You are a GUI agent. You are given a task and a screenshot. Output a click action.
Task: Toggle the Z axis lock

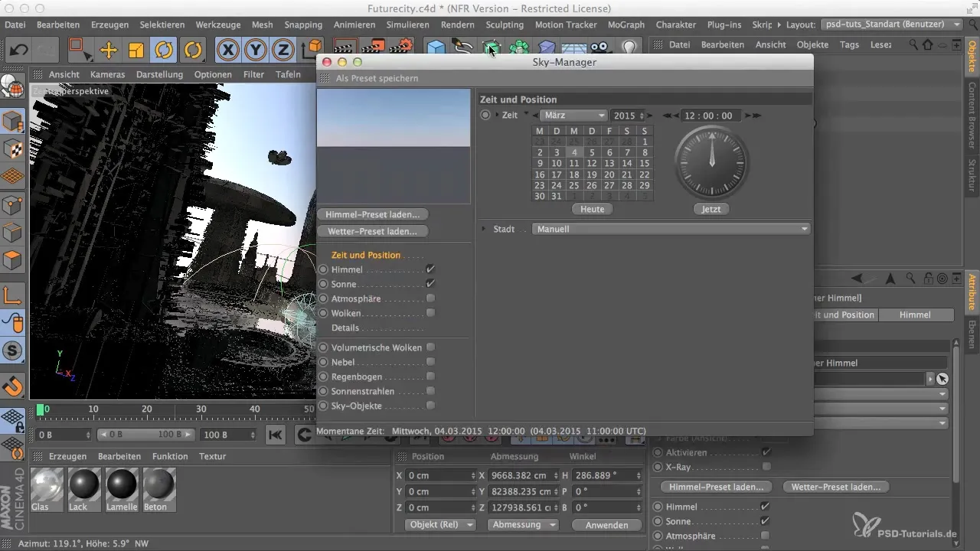pos(283,51)
